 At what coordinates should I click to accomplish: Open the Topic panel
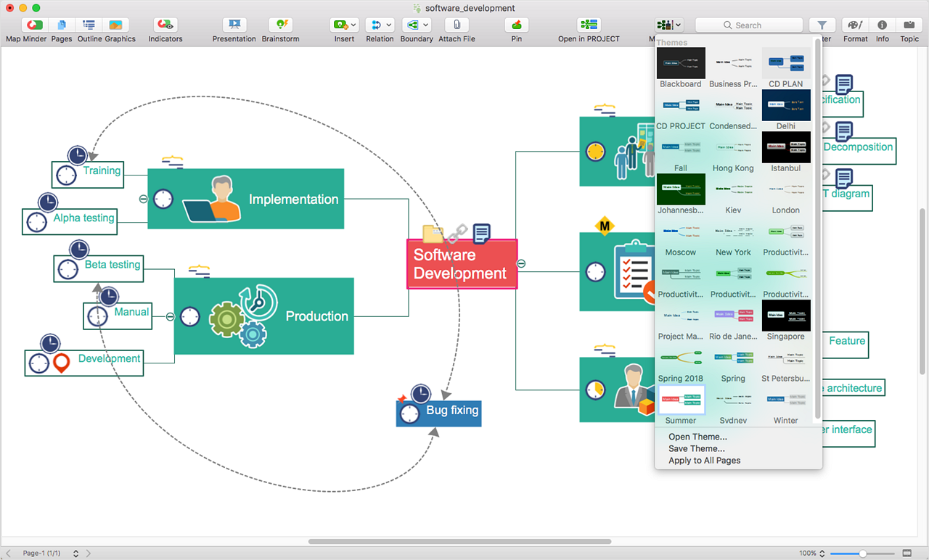coord(909,25)
